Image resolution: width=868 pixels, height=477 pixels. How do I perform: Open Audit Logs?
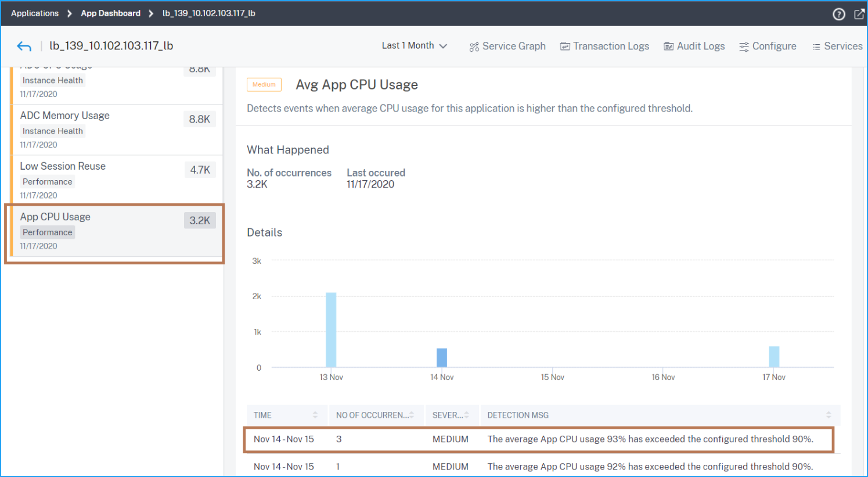(694, 46)
